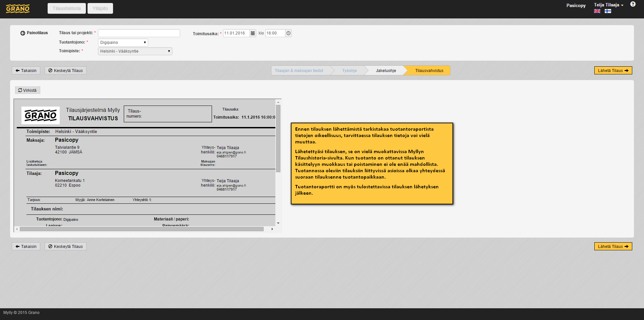Select the Jakeluohje step tab
This screenshot has width=644, height=320.
click(386, 71)
